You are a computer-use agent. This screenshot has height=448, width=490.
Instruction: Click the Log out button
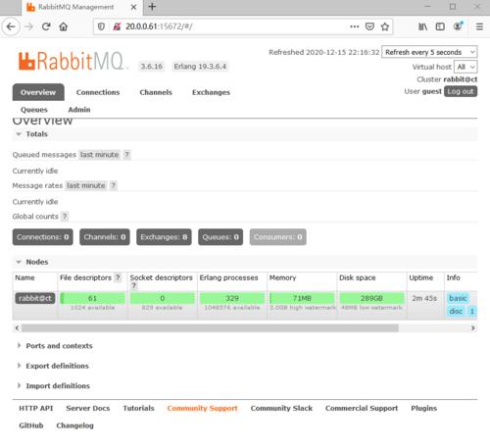click(461, 91)
